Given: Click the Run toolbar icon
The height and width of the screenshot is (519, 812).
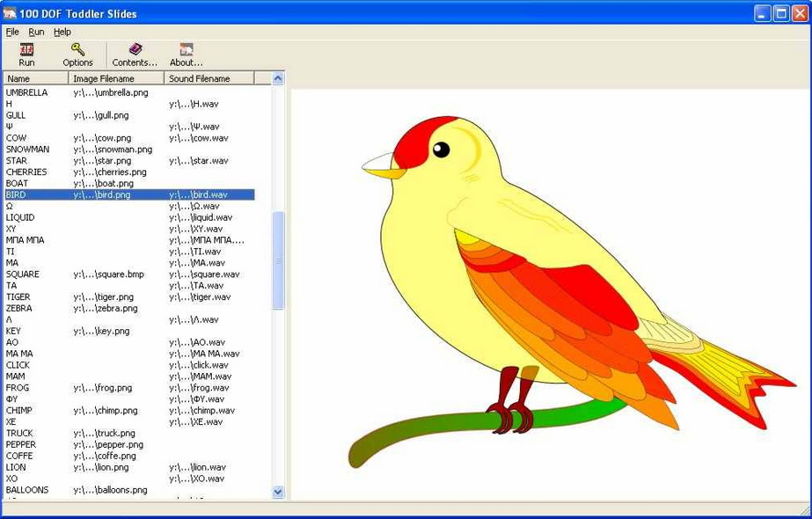Looking at the screenshot, I should [26, 55].
